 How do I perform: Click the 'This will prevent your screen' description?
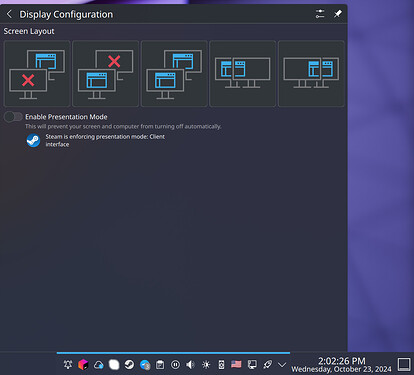pos(123,126)
